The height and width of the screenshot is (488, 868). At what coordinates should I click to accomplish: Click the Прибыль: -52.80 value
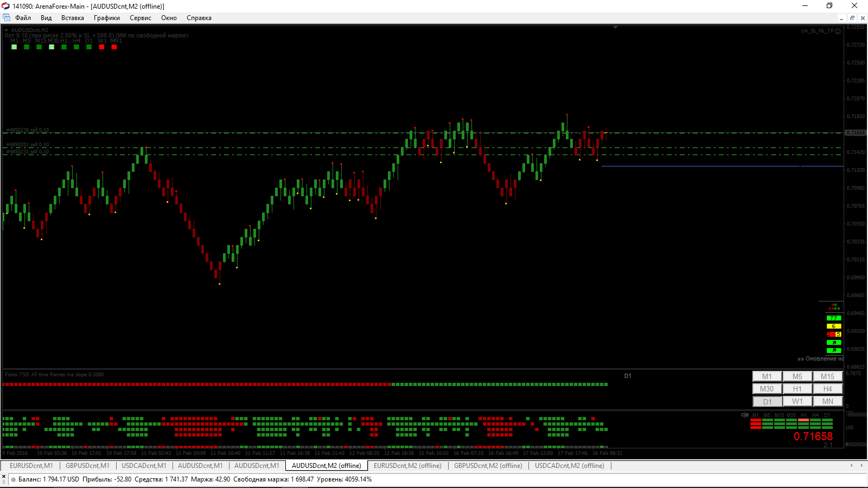pos(107,480)
